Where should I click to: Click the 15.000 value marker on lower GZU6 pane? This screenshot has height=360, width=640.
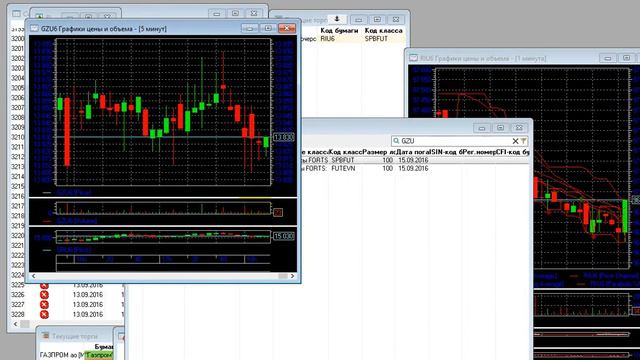coord(283,236)
